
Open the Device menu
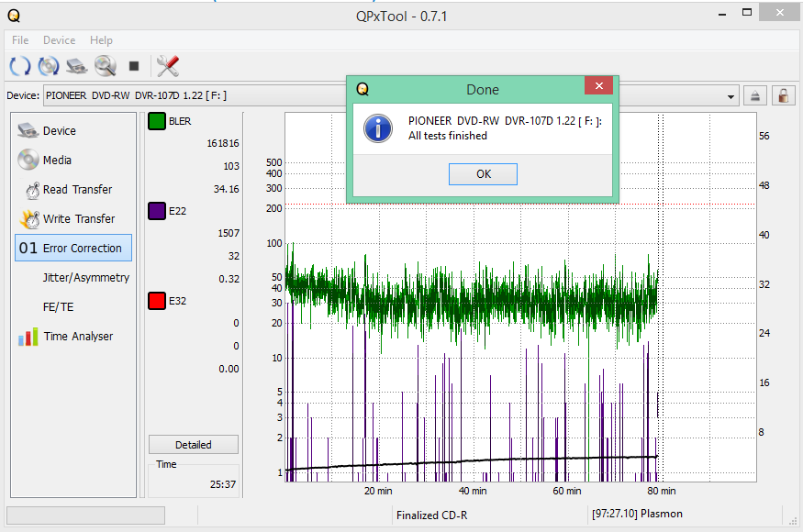pyautogui.click(x=59, y=40)
